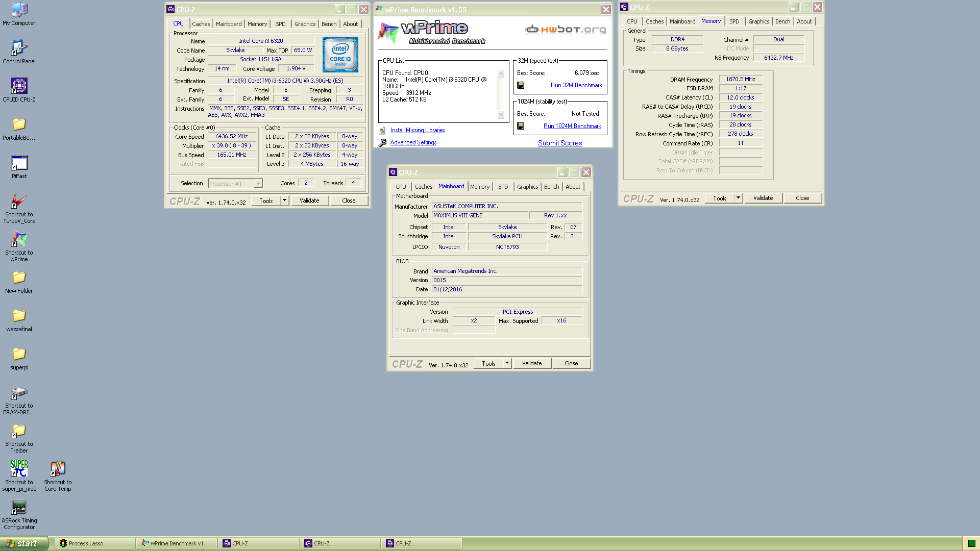Click the Intel Core i3 logo
Image resolution: width=980 pixels, height=551 pixels.
340,55
